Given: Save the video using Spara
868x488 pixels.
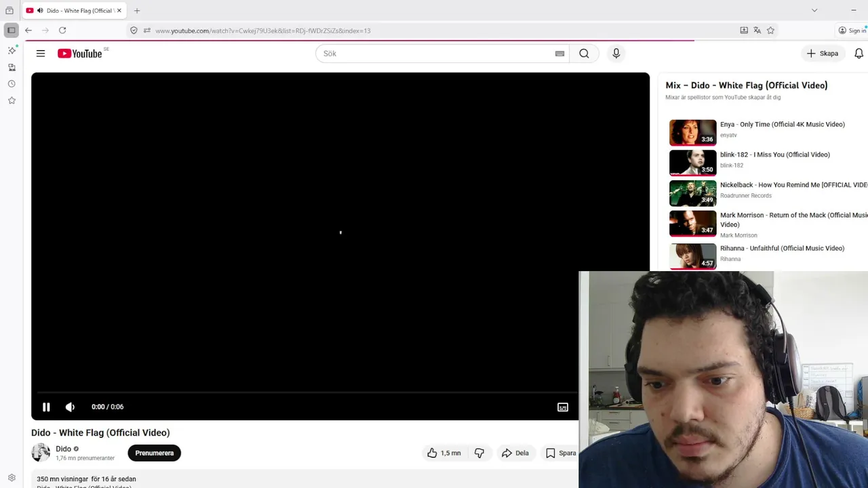Looking at the screenshot, I should pyautogui.click(x=561, y=453).
